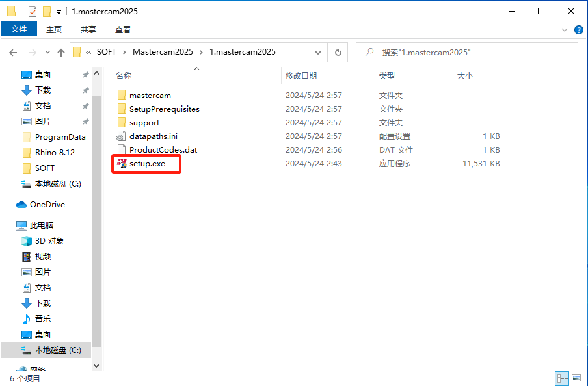This screenshot has width=588, height=386.
Task: Expand SOFT breadcrumb arrow
Action: pyautogui.click(x=124, y=52)
